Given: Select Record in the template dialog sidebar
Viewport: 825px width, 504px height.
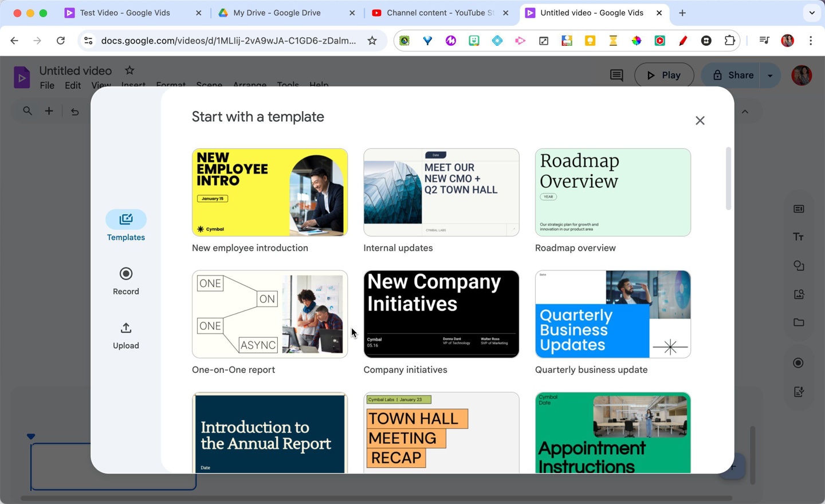Looking at the screenshot, I should click(125, 280).
